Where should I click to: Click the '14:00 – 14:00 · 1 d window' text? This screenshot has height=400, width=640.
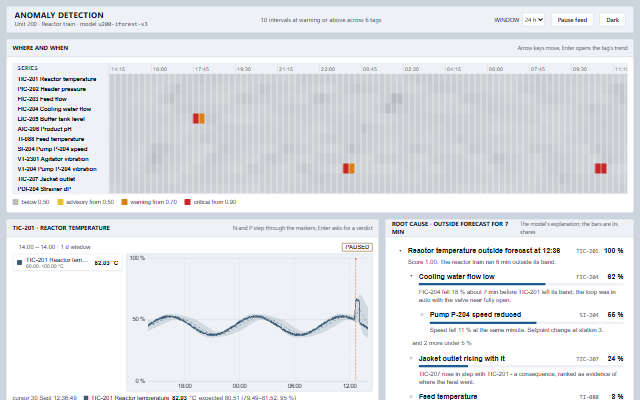click(x=55, y=247)
